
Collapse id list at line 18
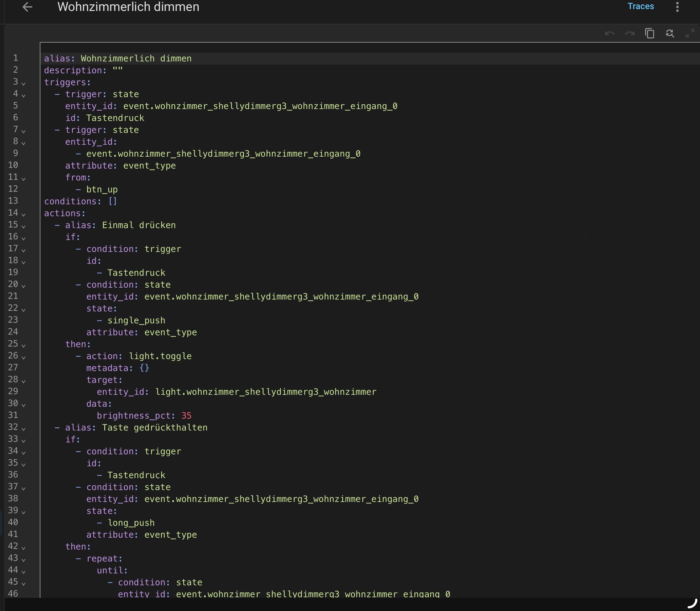coord(23,262)
